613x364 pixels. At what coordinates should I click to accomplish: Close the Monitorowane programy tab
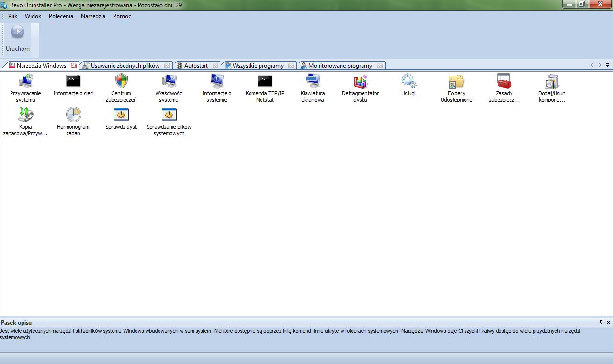pyautogui.click(x=380, y=66)
